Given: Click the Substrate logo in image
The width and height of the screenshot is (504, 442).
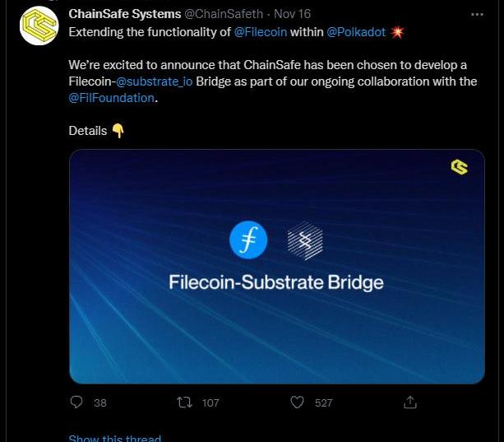Looking at the screenshot, I should click(x=304, y=240).
